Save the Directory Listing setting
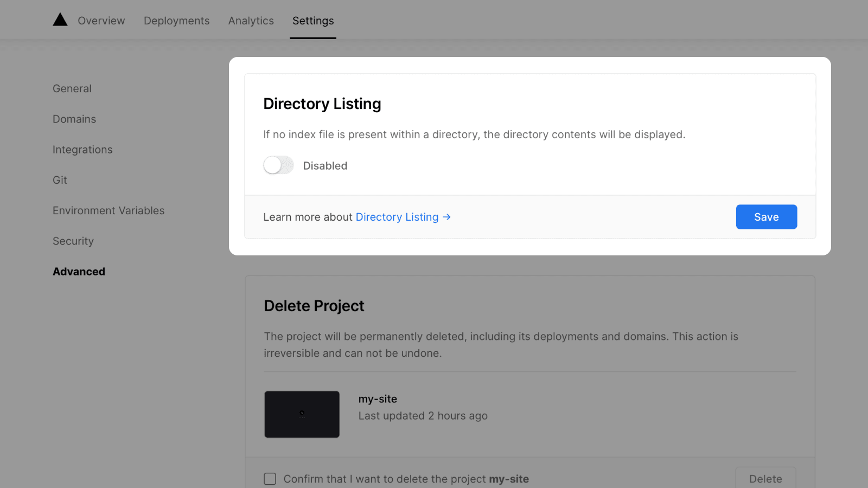Image resolution: width=868 pixels, height=488 pixels. 766,217
